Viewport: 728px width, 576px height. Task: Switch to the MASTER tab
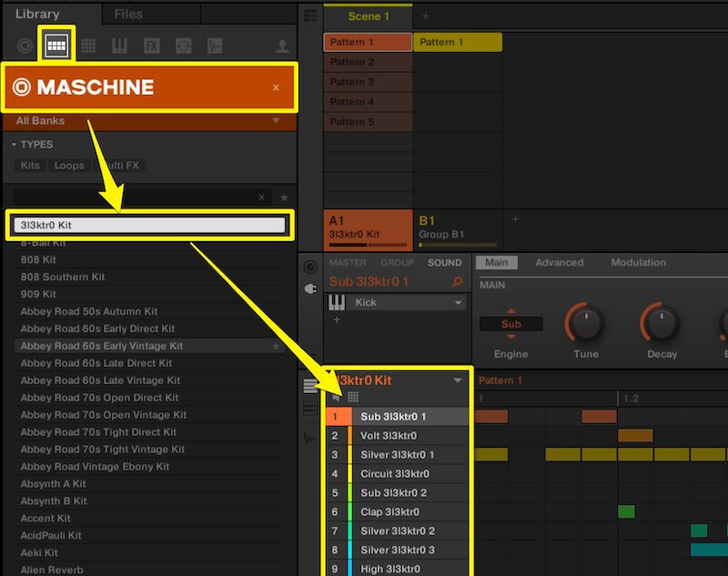(348, 263)
